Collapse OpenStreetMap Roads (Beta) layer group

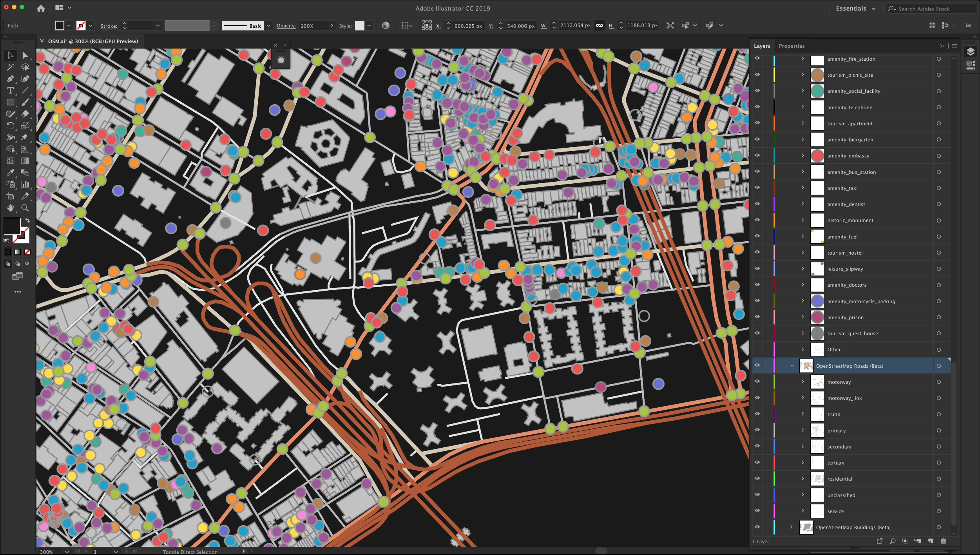coord(792,365)
